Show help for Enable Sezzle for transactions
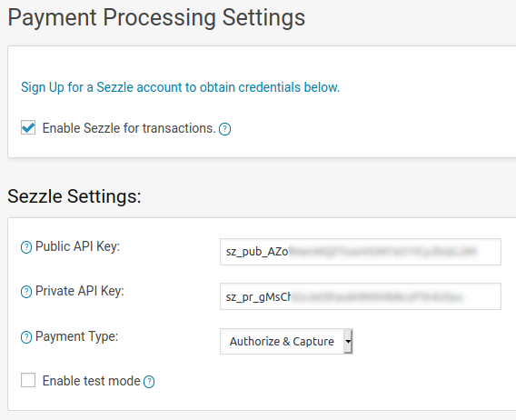516x420 pixels. (x=224, y=129)
